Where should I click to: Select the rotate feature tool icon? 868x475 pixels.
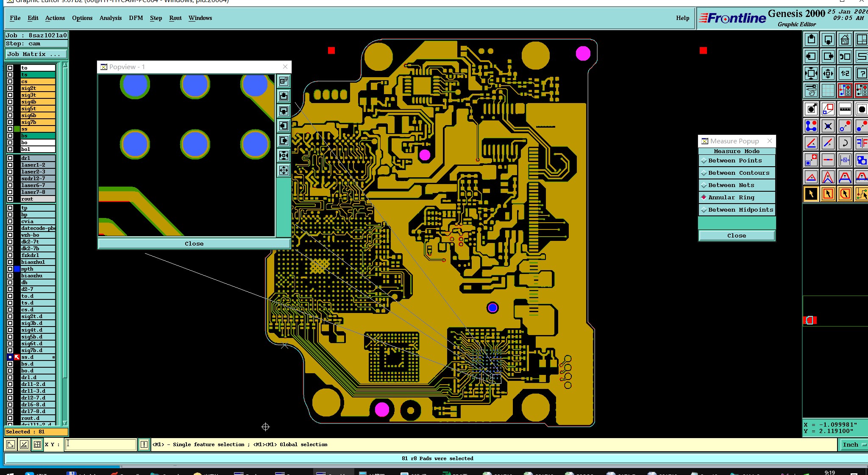point(845,143)
